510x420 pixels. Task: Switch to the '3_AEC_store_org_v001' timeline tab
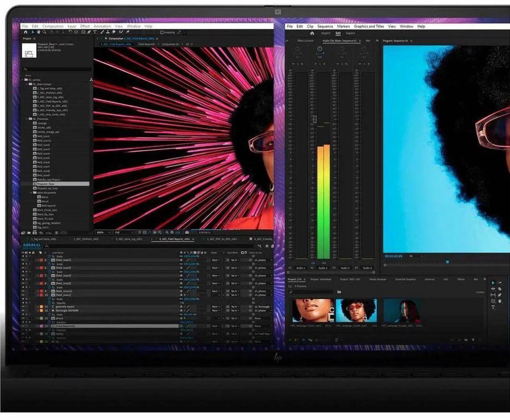[x=128, y=239]
